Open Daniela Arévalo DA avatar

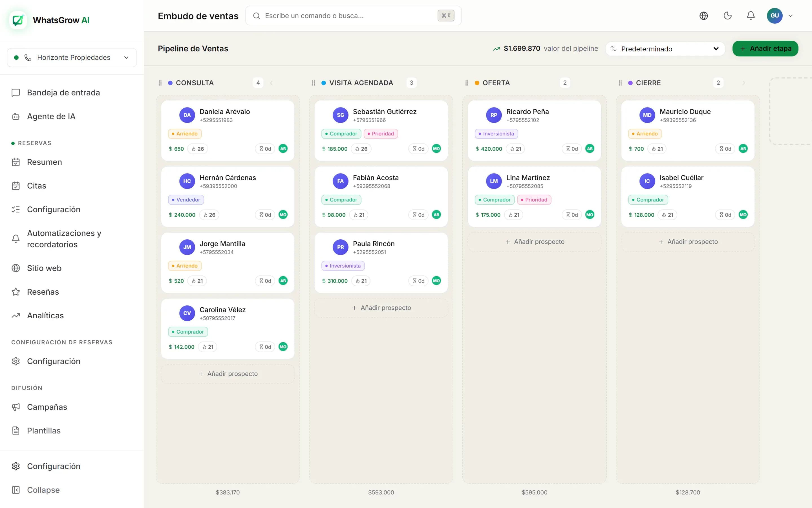click(x=187, y=115)
